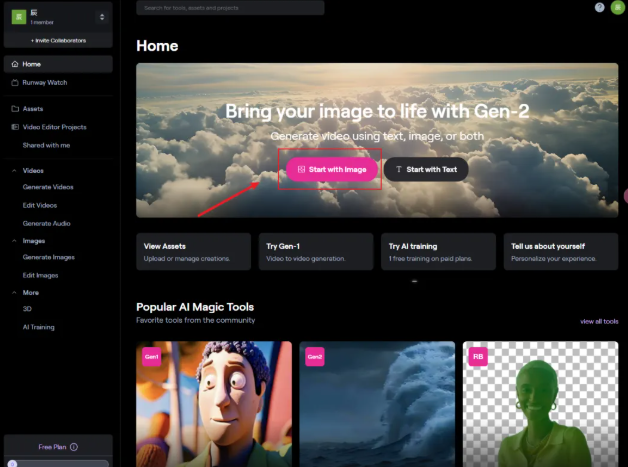Open the Gen1 cartoon man thumbnail

tap(214, 404)
